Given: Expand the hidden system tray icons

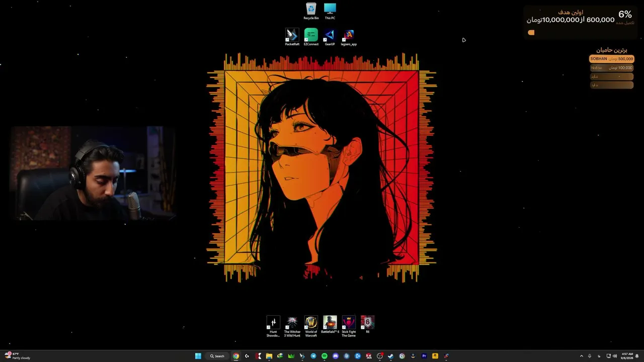Looking at the screenshot, I should tap(582, 356).
